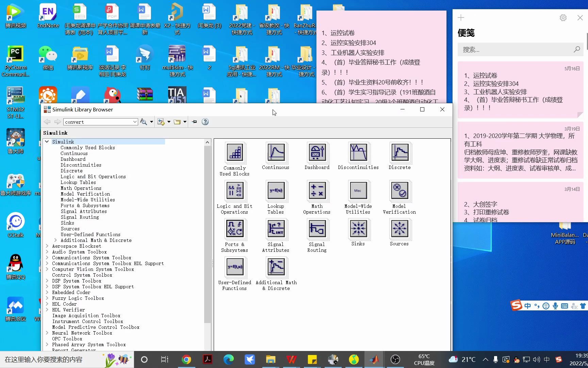Click the forward navigation arrow
The height and width of the screenshot is (368, 588).
58,122
